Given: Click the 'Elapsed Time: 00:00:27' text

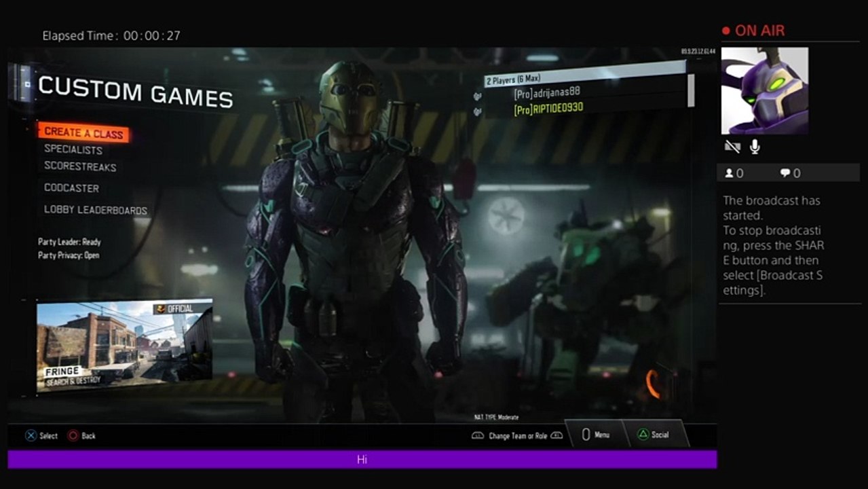Looking at the screenshot, I should click(x=111, y=36).
